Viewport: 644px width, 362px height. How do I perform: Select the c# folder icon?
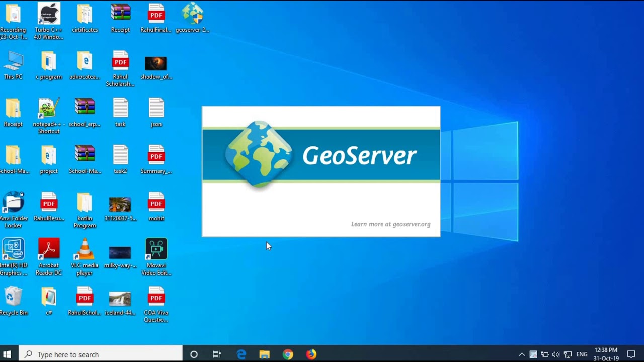coord(49,297)
